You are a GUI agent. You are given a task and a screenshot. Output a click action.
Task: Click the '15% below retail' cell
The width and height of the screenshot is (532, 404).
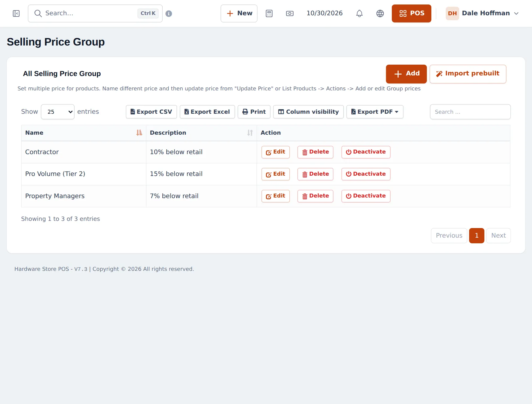[201, 174]
